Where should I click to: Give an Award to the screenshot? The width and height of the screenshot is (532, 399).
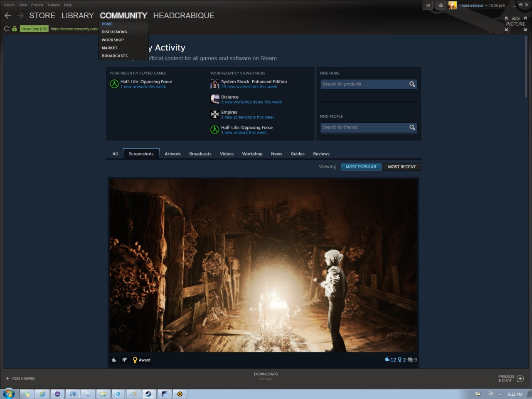(x=142, y=360)
